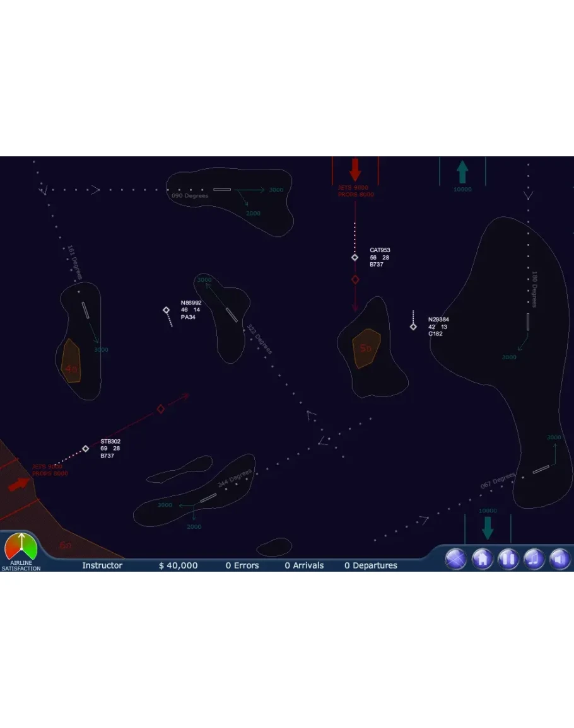
Task: Toggle background music with note icon
Action: (x=534, y=558)
